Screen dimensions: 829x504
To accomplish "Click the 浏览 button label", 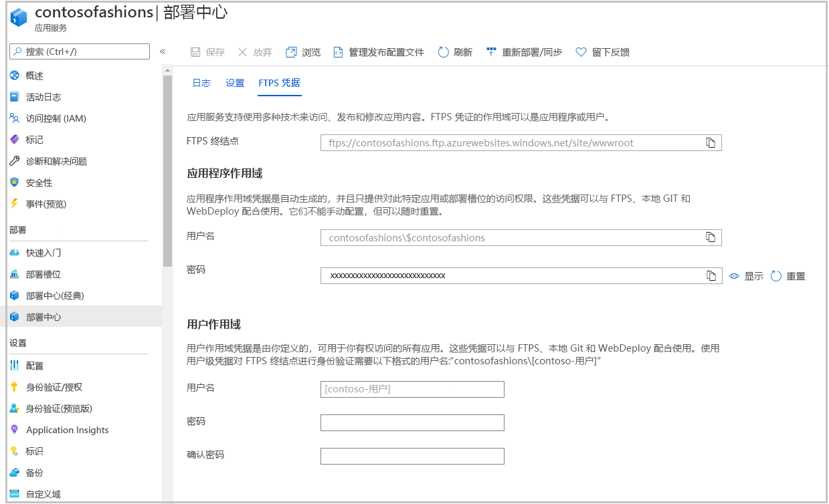I will [311, 52].
